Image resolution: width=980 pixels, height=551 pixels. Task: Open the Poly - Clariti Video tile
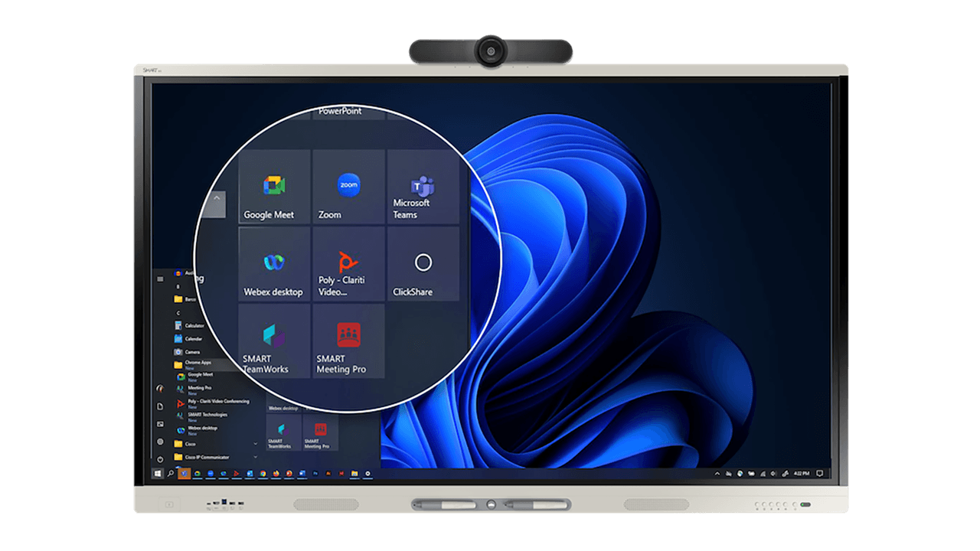(348, 264)
